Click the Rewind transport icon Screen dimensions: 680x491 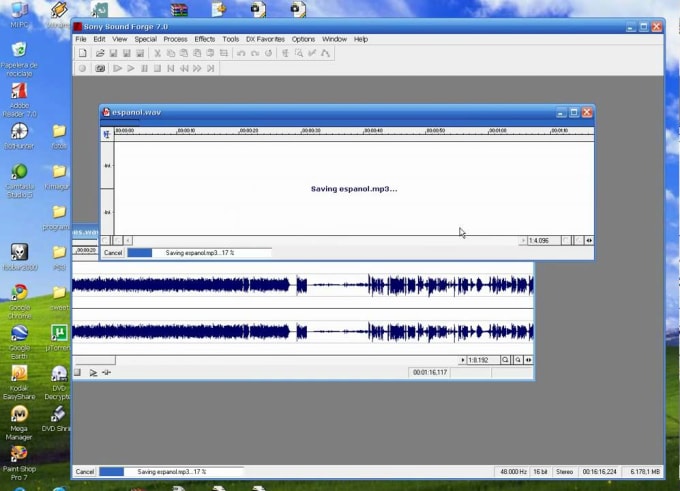coord(184,69)
